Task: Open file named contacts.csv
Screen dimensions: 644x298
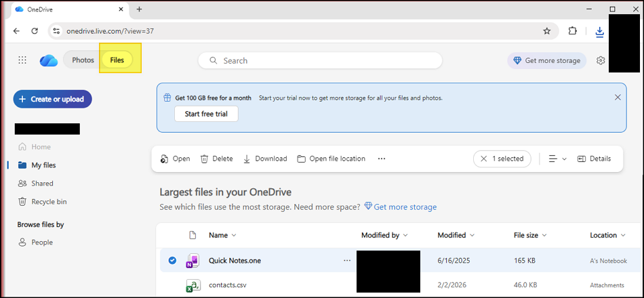Action: [x=228, y=285]
